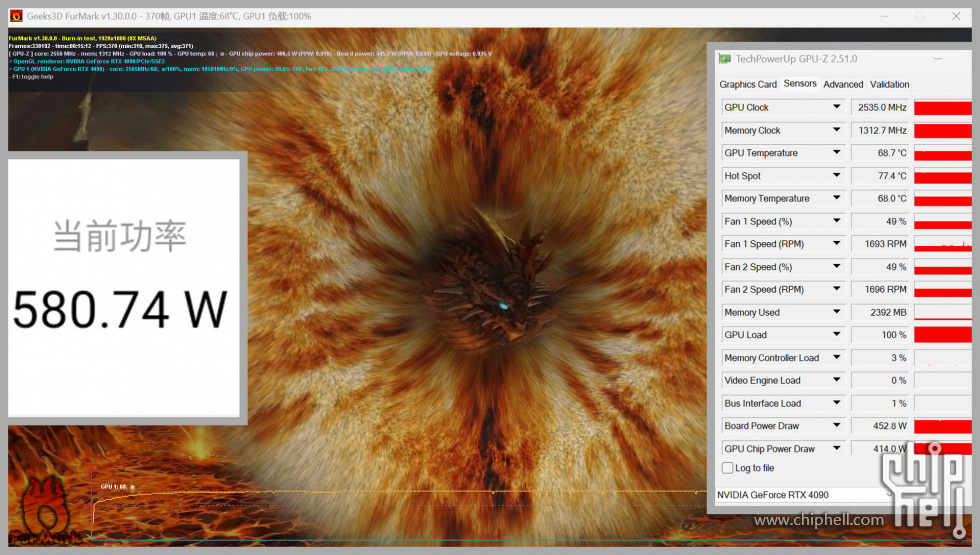
Task: Open the Hot Spot sensor dropdown
Action: pyautogui.click(x=836, y=176)
